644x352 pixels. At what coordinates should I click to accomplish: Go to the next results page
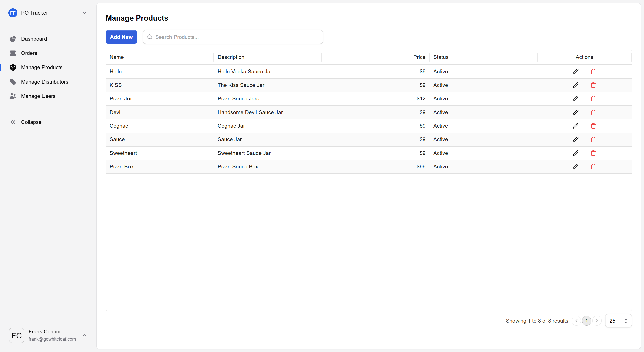click(x=597, y=321)
